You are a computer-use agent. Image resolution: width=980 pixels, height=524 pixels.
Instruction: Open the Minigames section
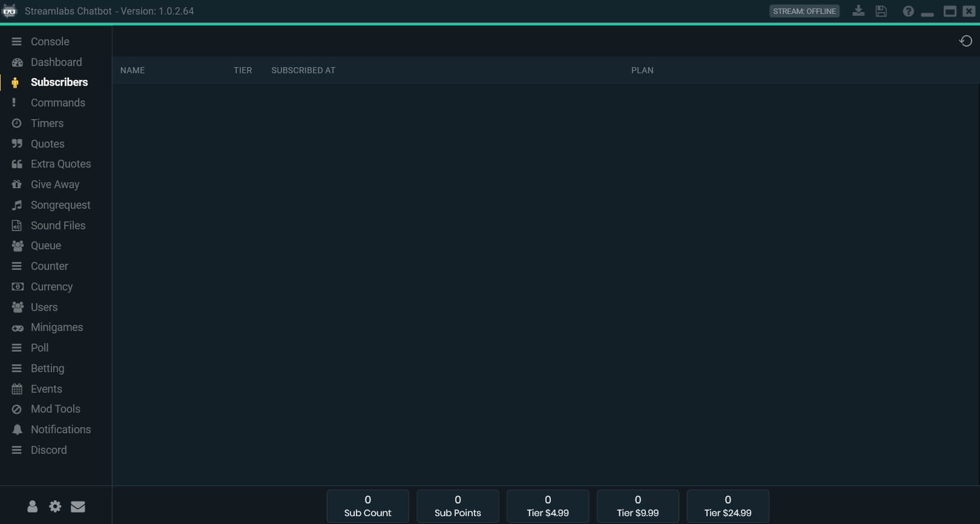[56, 327]
